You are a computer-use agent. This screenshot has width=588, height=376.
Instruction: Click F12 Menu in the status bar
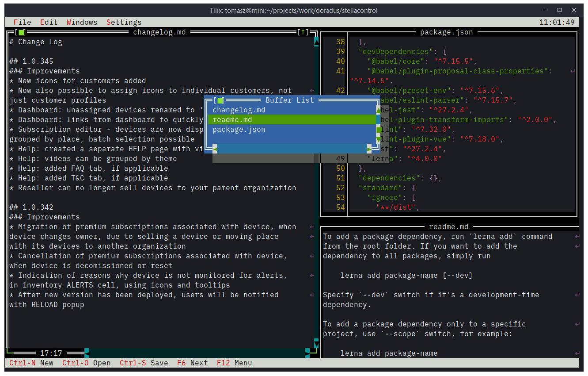(x=234, y=363)
